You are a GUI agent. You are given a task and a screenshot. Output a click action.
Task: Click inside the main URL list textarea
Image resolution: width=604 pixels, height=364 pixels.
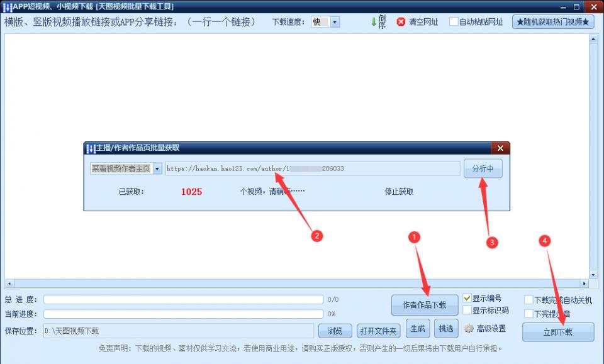click(x=296, y=156)
